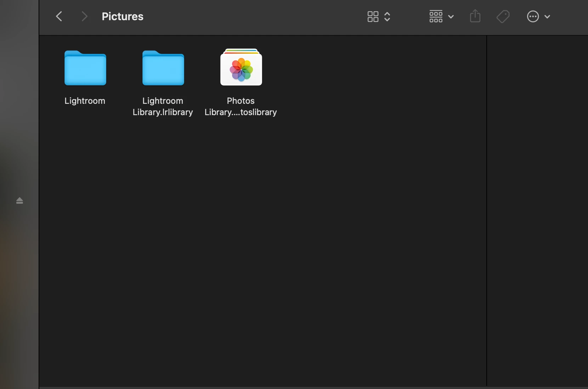Open the Group By grid icon
Image resolution: width=588 pixels, height=389 pixels.
436,16
